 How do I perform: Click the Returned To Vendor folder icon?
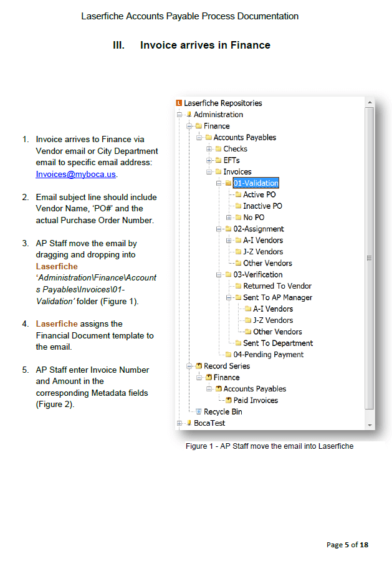(x=238, y=286)
